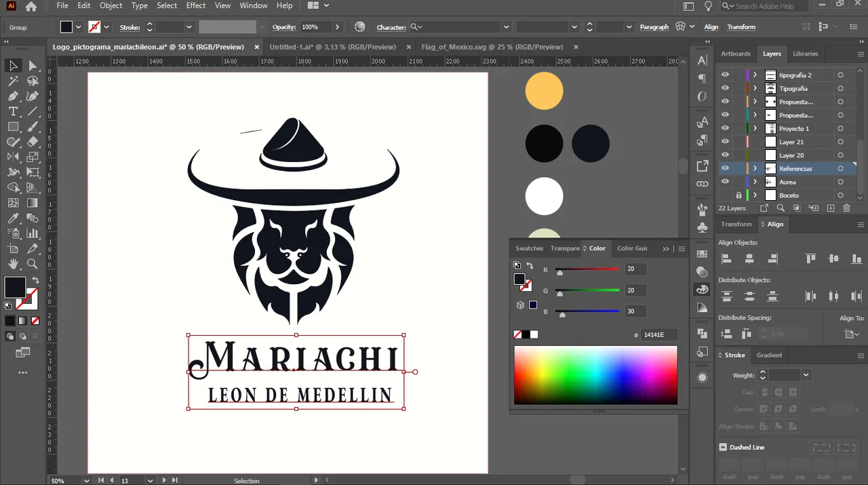Image resolution: width=868 pixels, height=485 pixels.
Task: Open the Effect menu
Action: coord(196,5)
